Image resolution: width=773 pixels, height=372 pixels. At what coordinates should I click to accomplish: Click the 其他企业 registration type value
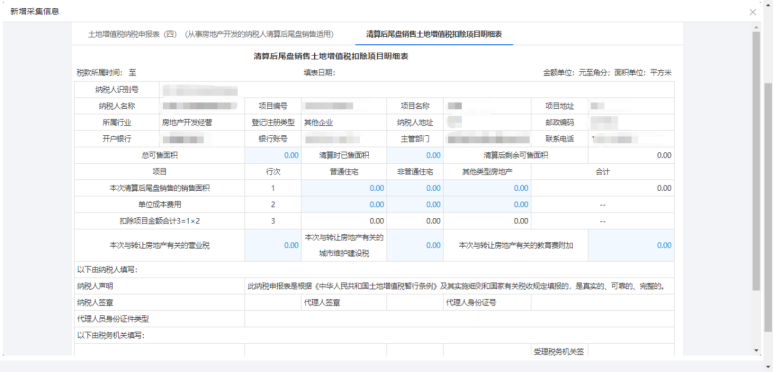318,123
